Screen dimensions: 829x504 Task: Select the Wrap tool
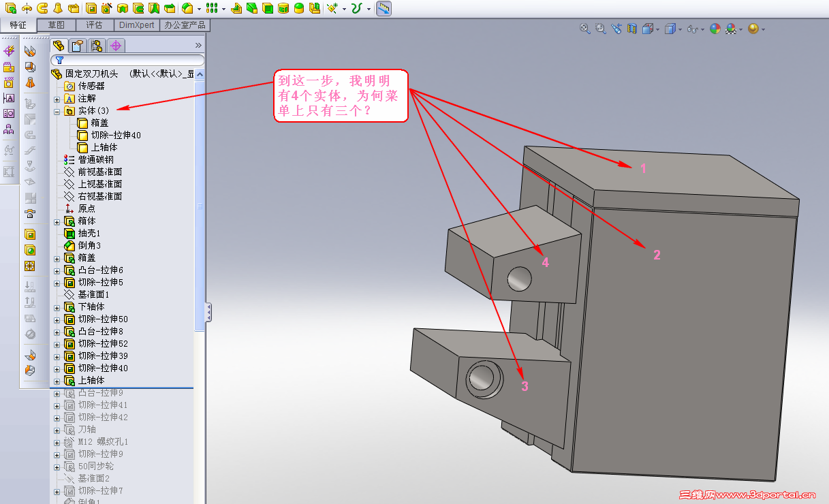[x=283, y=8]
